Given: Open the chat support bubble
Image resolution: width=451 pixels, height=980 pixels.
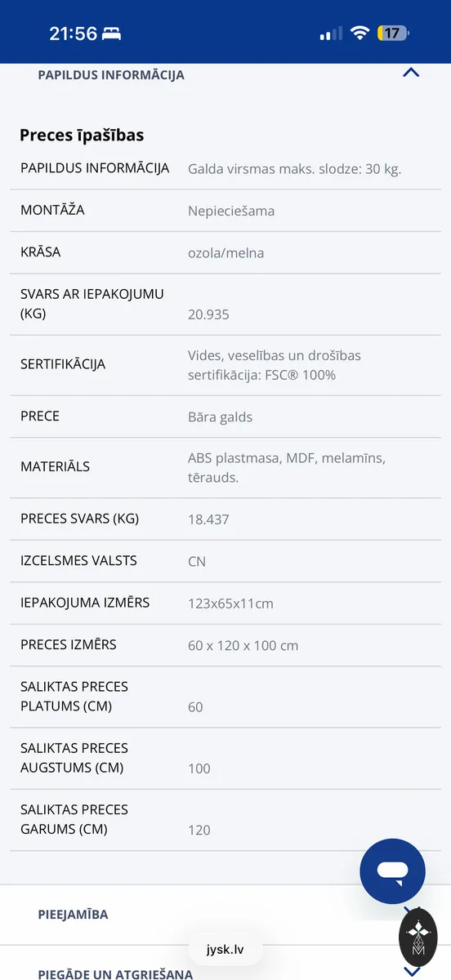Looking at the screenshot, I should tap(392, 871).
